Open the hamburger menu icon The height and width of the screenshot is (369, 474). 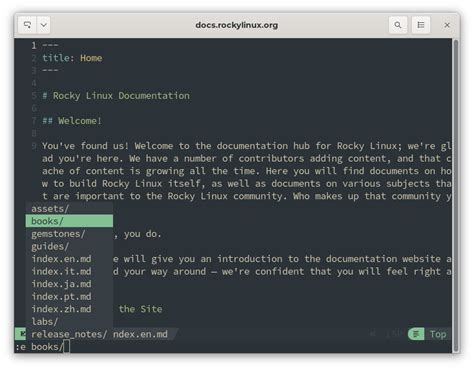coord(421,25)
